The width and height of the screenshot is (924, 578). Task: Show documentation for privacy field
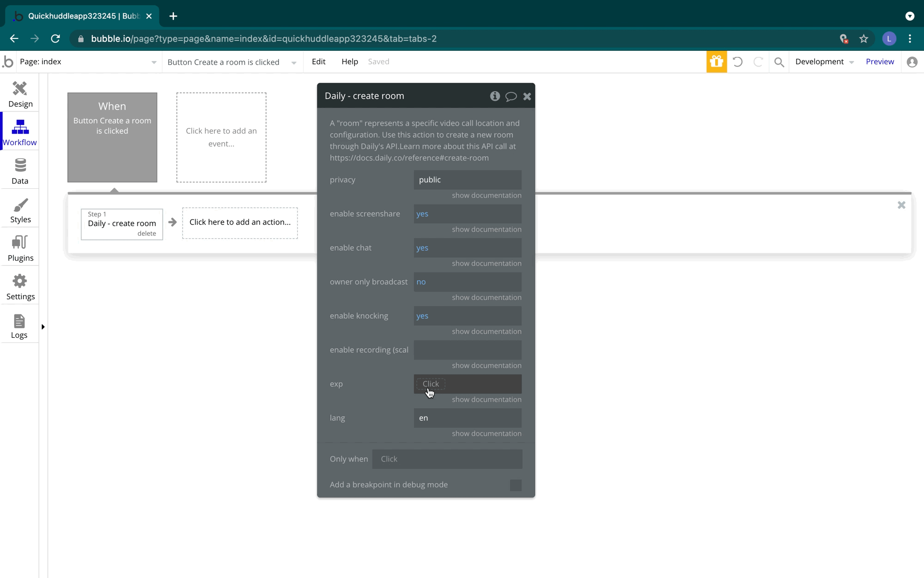click(486, 195)
